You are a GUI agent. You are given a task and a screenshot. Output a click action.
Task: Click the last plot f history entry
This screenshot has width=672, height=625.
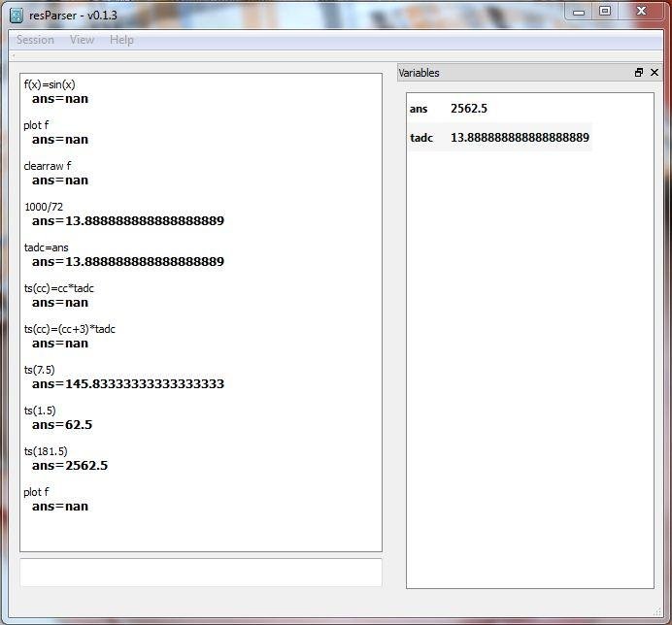pyautogui.click(x=36, y=492)
